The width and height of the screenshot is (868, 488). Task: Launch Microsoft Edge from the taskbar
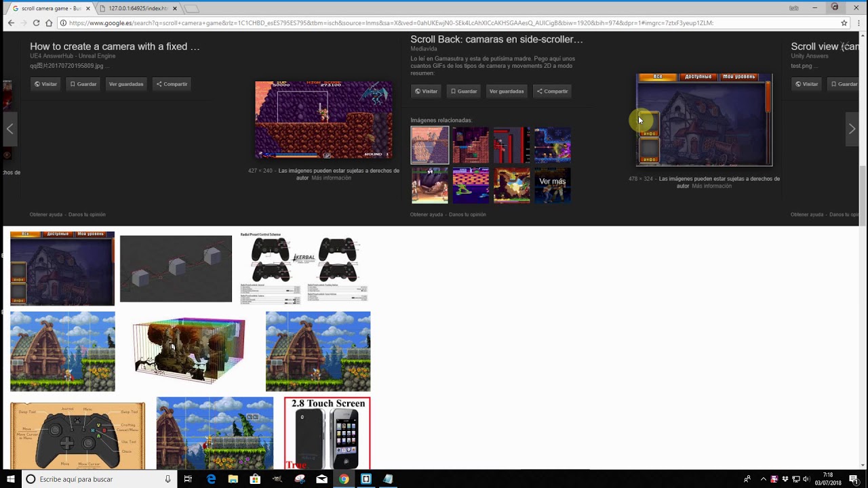pyautogui.click(x=211, y=479)
